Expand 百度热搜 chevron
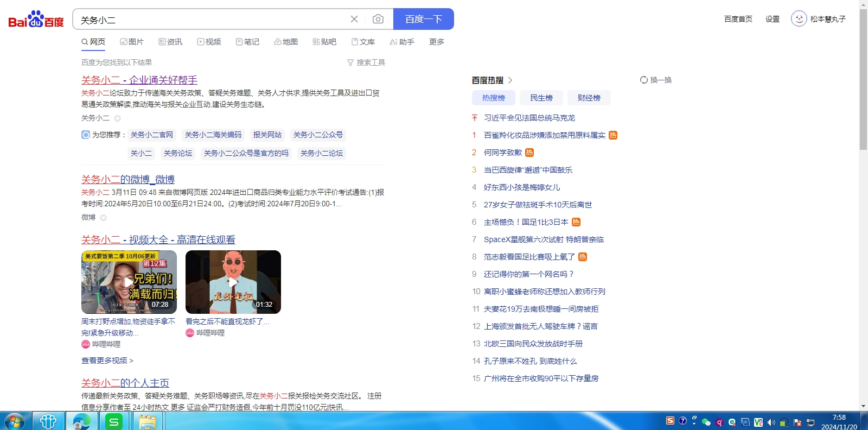Screen dimensions: 868x430 510,80
